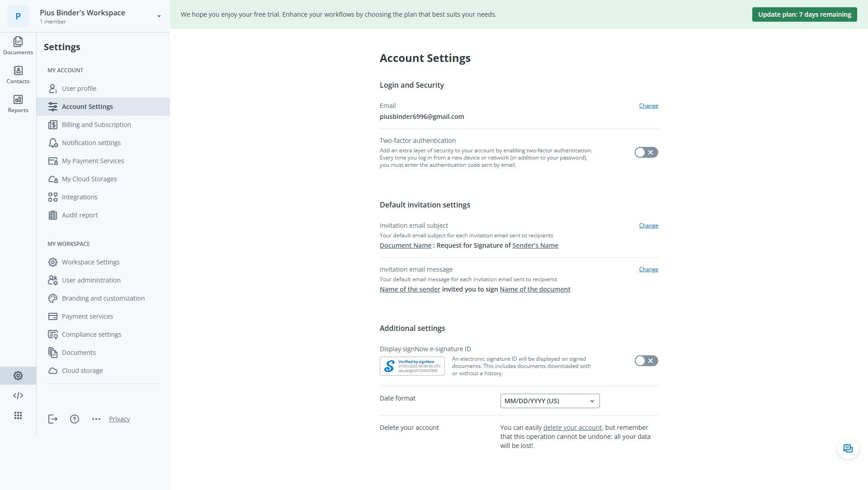Enable two-factor authentication toggle
Screen dimensions: 868x490
pos(646,152)
